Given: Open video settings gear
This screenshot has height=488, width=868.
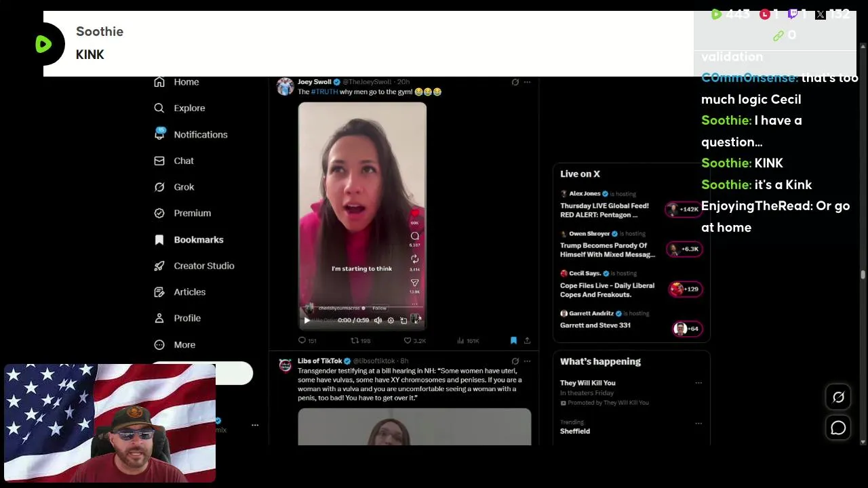Looking at the screenshot, I should pos(391,320).
